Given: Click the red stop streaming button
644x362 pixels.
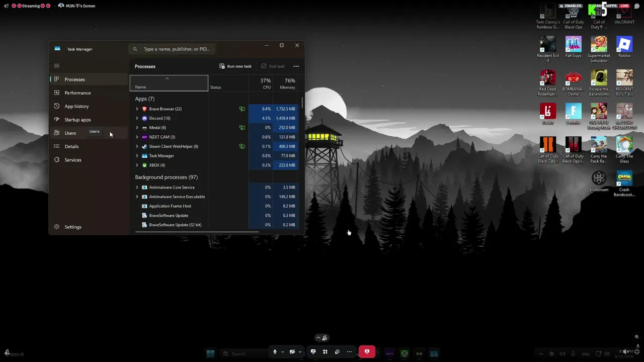Looking at the screenshot, I should point(367,352).
